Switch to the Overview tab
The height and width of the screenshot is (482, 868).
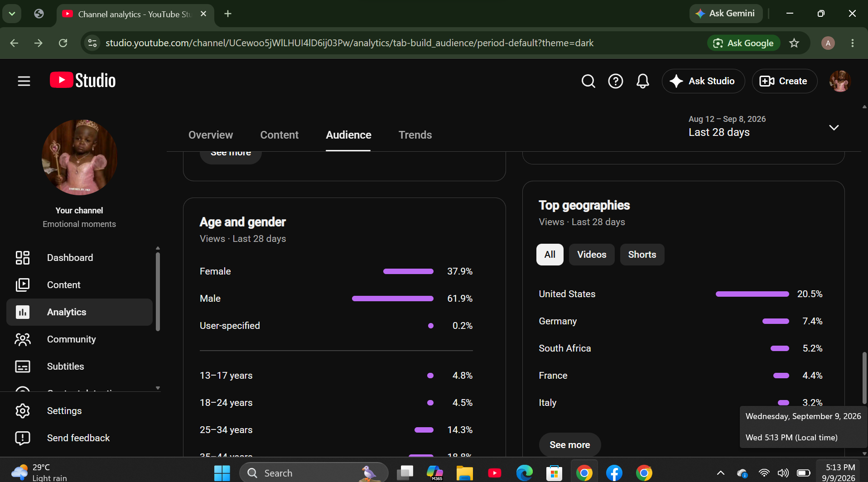click(x=210, y=135)
